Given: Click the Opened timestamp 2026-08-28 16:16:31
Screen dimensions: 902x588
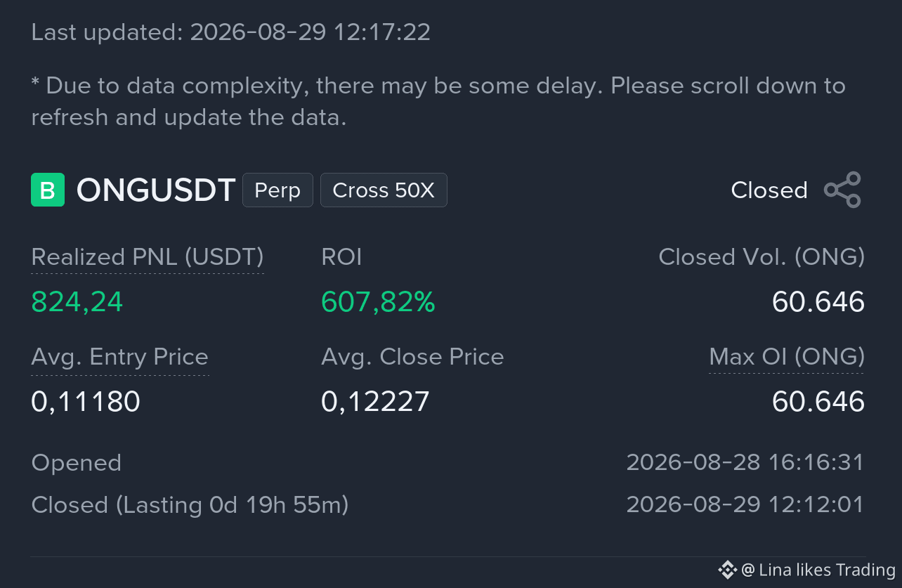Looking at the screenshot, I should tap(745, 462).
